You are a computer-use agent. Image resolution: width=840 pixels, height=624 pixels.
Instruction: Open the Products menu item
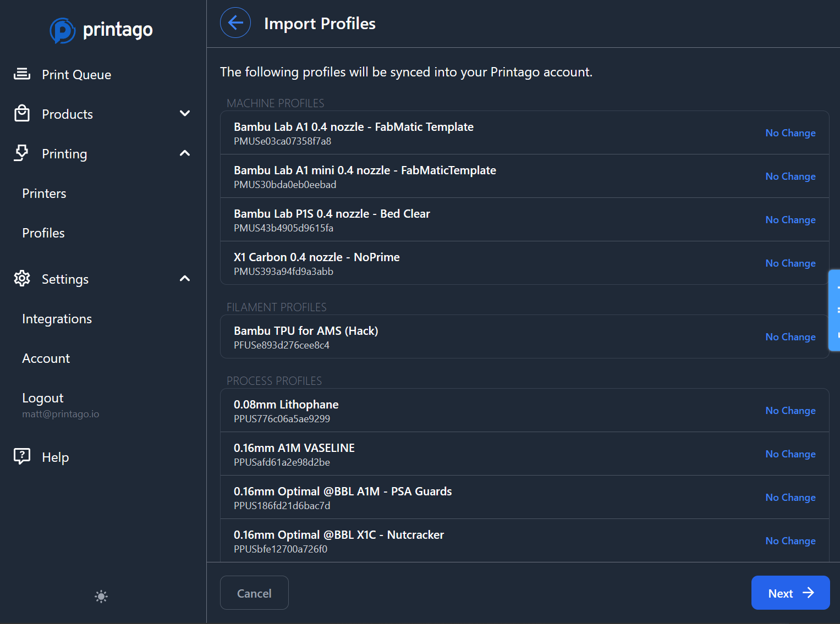(67, 114)
